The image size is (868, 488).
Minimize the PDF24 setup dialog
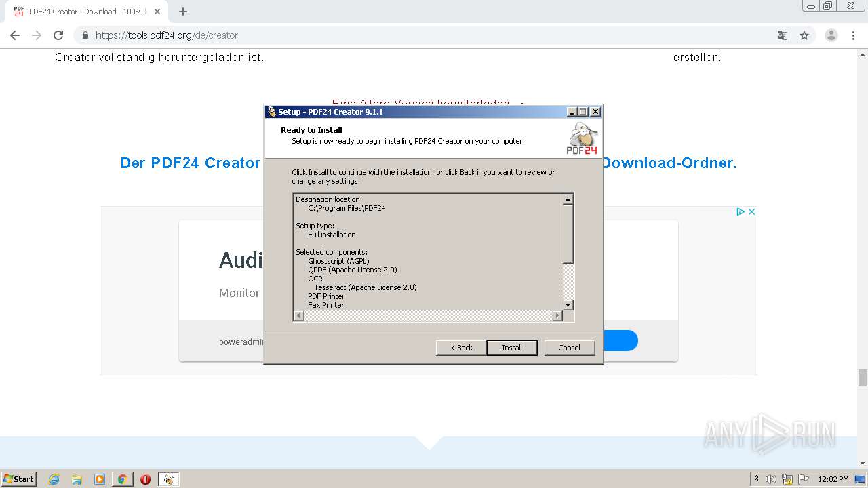tap(572, 112)
